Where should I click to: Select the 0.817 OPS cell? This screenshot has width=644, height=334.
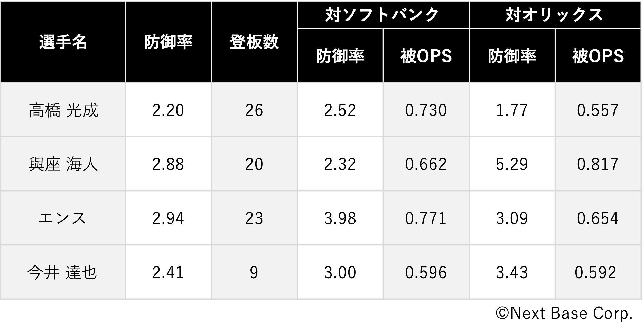point(598,164)
